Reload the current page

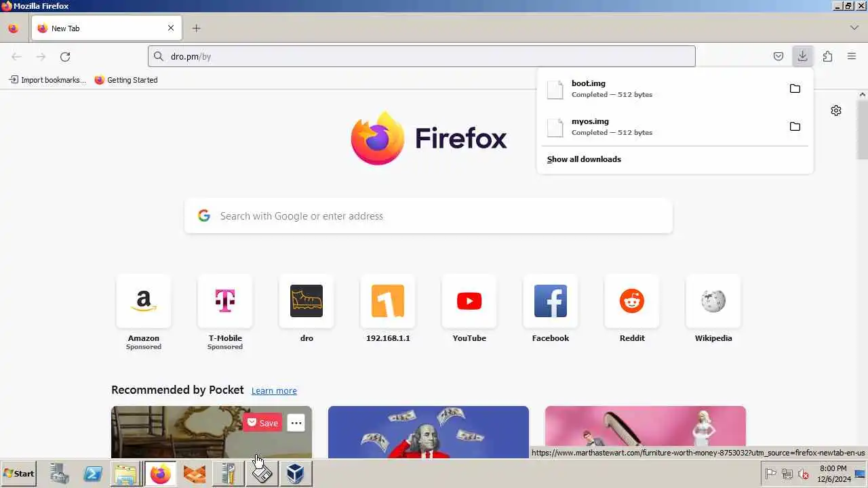coord(65,57)
